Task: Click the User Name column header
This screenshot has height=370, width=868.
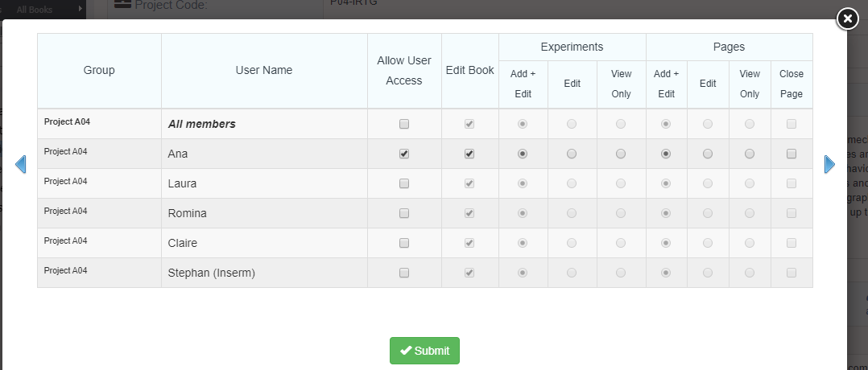Action: 264,70
